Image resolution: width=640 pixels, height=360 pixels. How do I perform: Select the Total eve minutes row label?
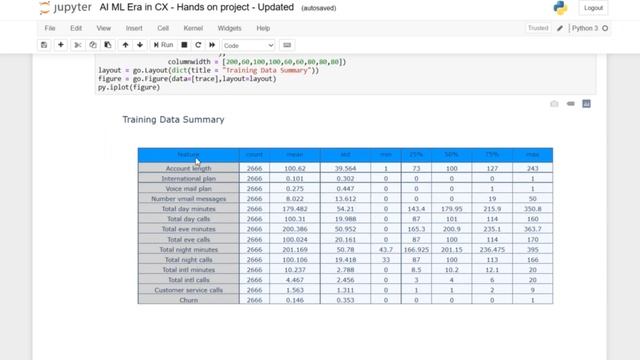point(189,229)
